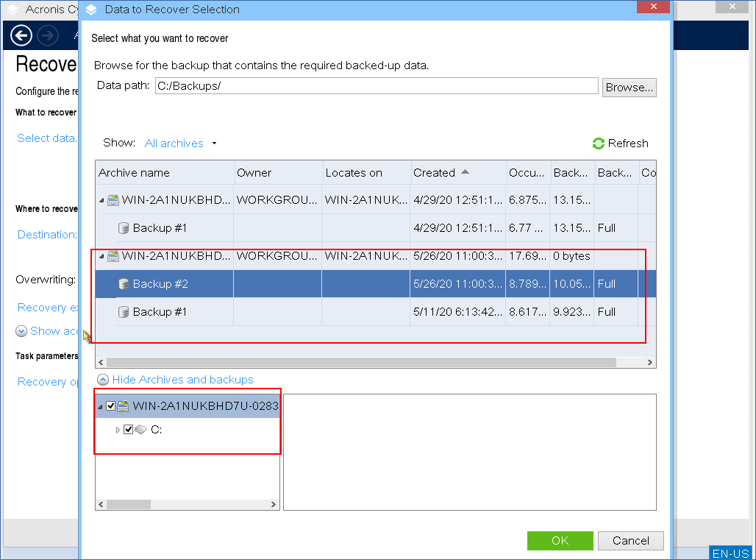Click the back arrow navigation icon
Viewport: 756px width, 560px height.
pos(21,35)
